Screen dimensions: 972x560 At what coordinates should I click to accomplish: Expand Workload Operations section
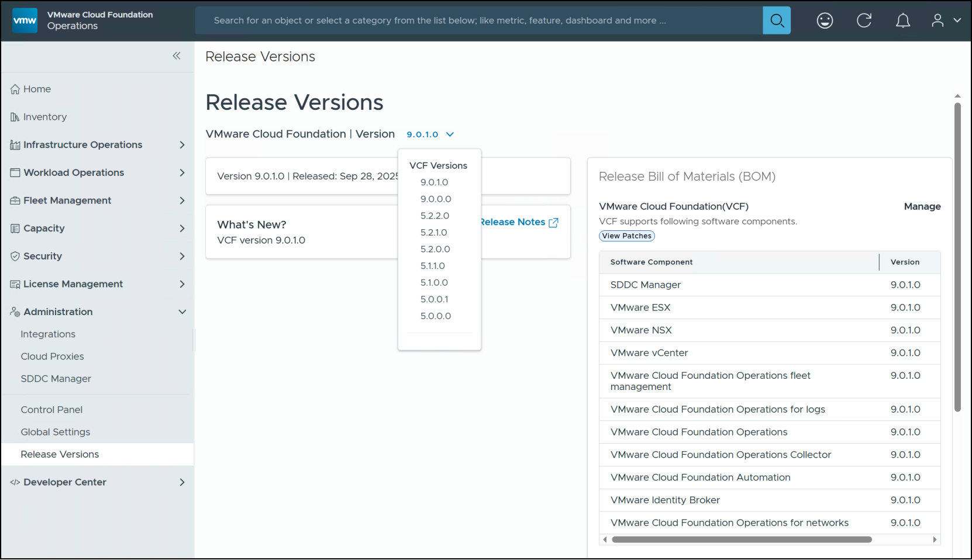tap(97, 172)
